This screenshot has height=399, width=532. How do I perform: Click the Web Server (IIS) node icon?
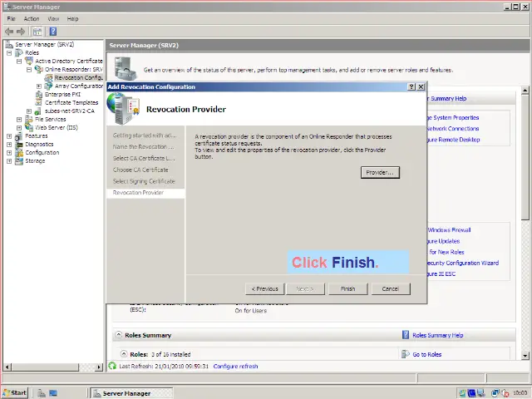coord(29,127)
